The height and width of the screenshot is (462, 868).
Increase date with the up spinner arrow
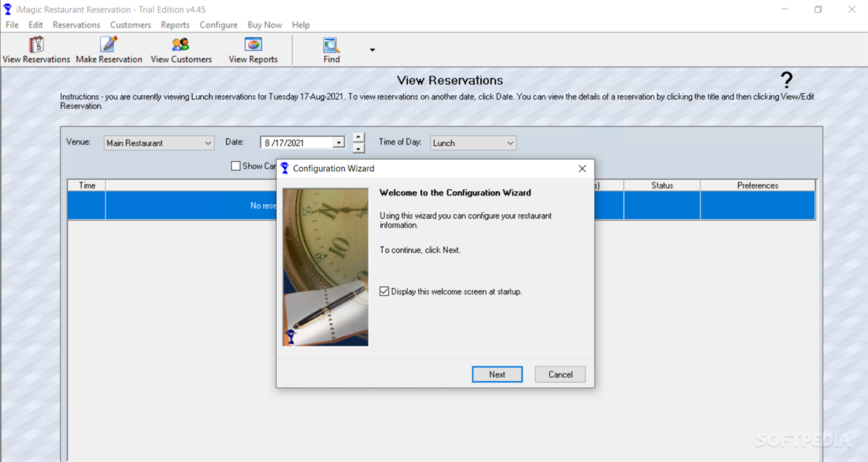click(x=359, y=138)
